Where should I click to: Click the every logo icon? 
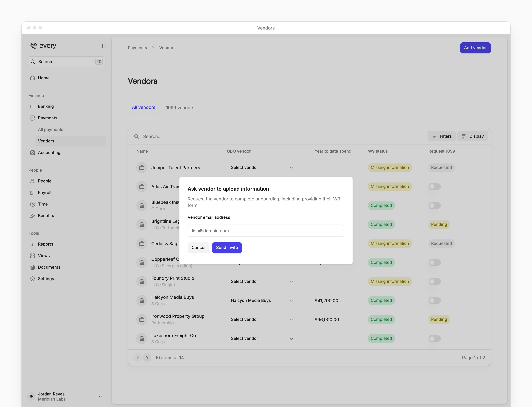[33, 46]
